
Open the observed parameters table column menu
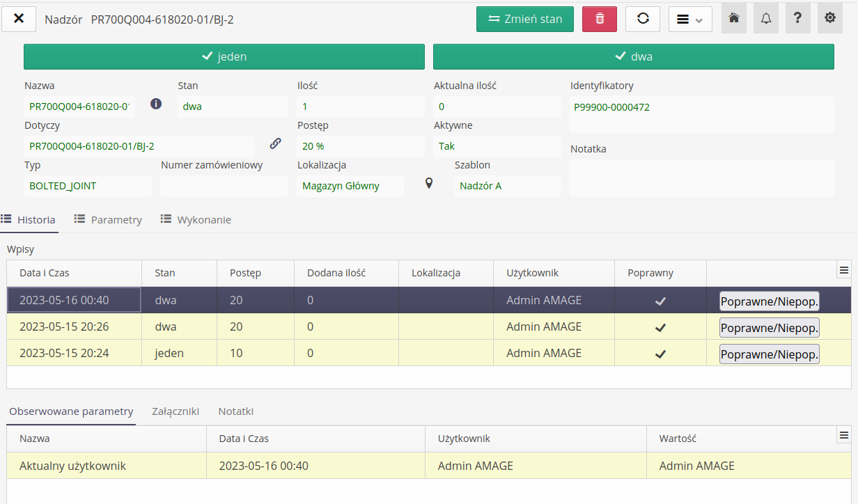pyautogui.click(x=843, y=436)
